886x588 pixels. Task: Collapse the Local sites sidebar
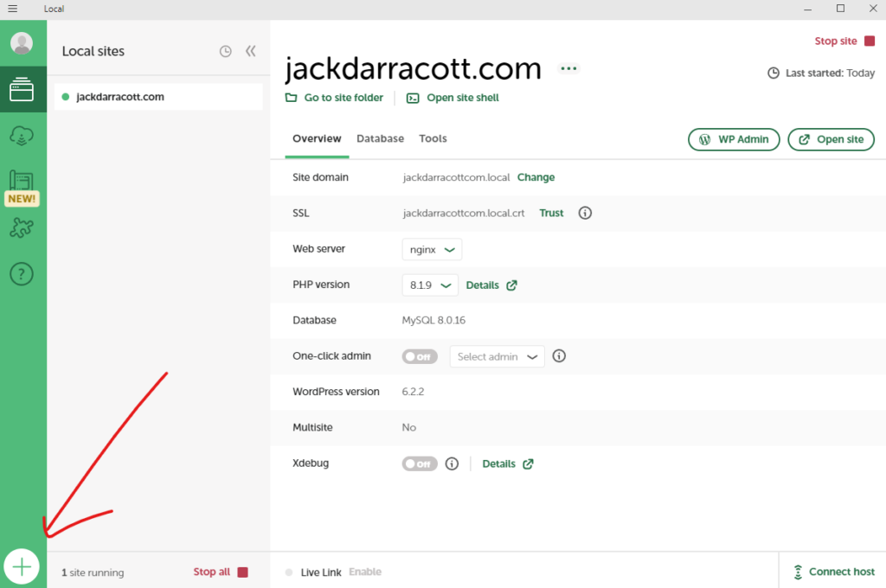point(251,51)
